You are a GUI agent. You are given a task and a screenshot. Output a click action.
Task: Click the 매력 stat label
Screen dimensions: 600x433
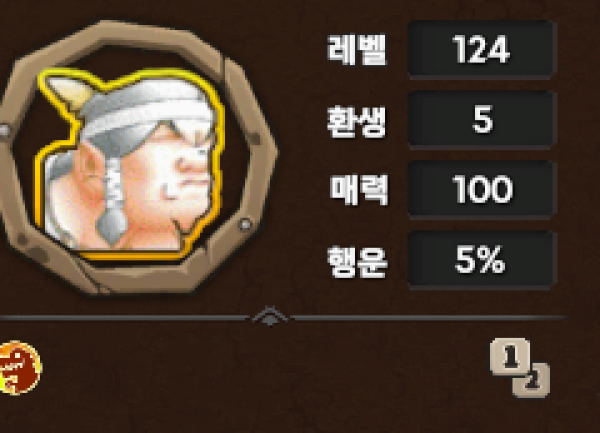(x=359, y=190)
